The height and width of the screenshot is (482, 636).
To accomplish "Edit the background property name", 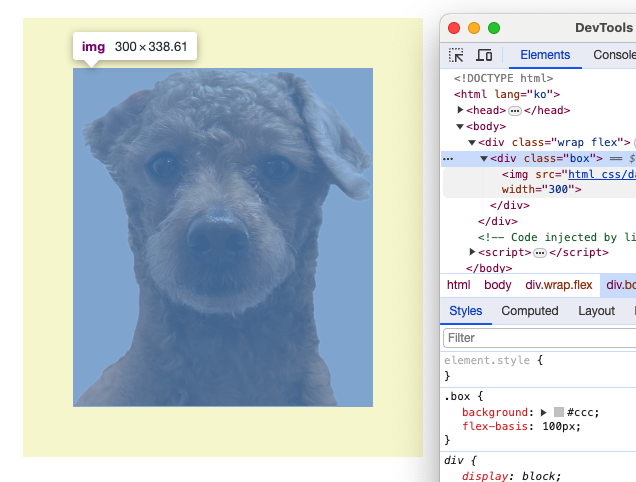I will coord(495,412).
